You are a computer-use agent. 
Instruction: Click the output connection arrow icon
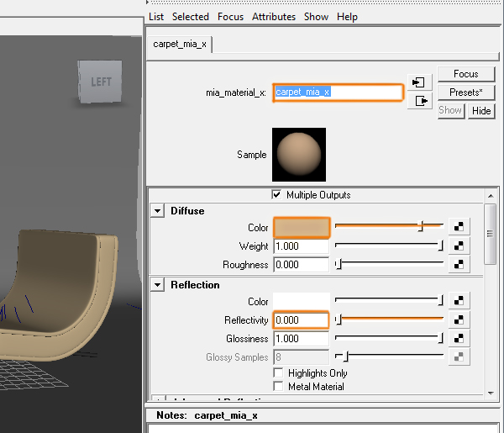coord(419,101)
